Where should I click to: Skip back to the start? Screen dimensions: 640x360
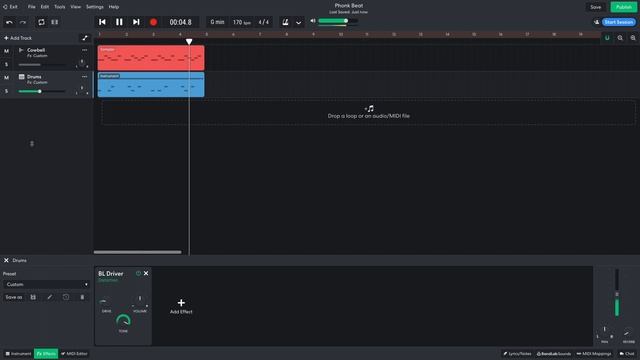click(x=102, y=22)
